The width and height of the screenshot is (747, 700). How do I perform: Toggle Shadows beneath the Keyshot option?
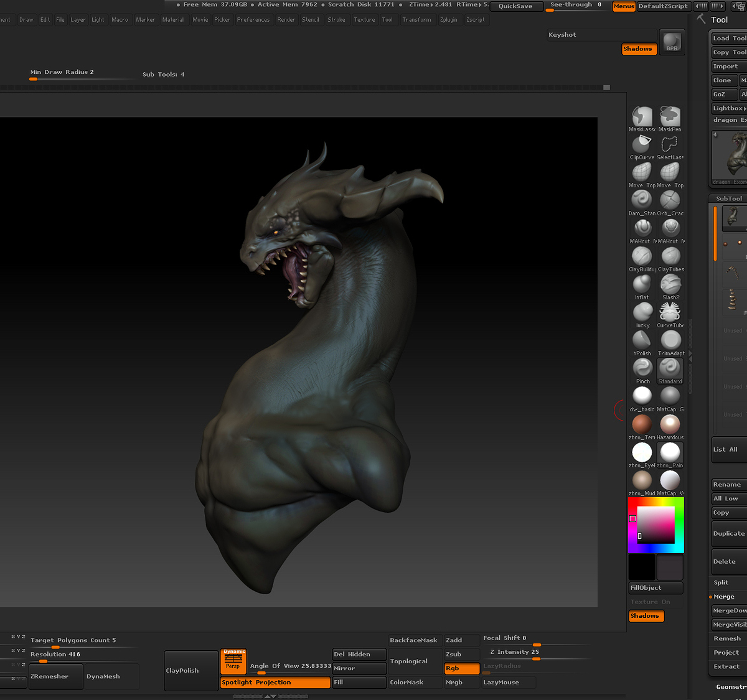[x=639, y=49]
